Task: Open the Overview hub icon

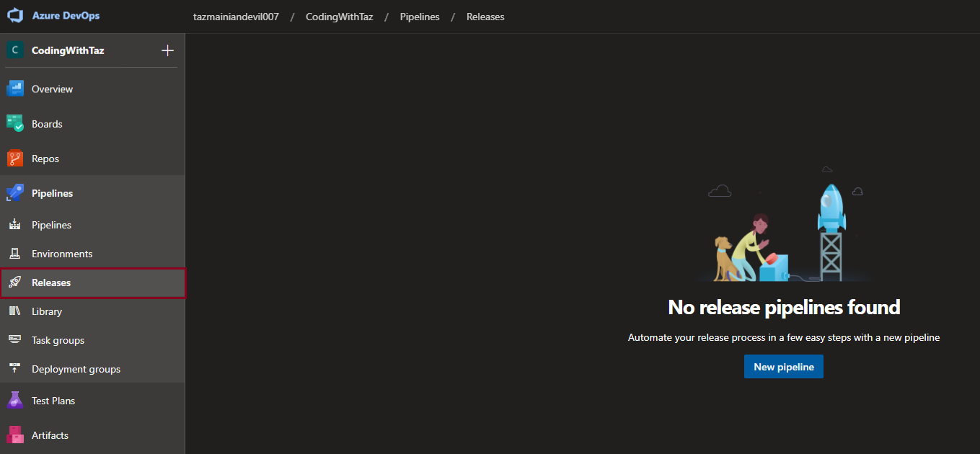Action: tap(15, 89)
